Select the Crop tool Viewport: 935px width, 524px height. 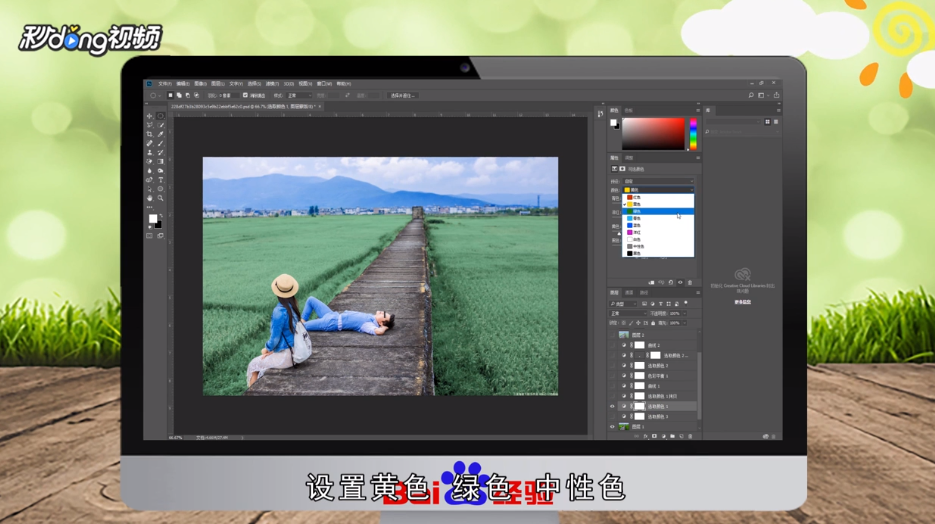pos(149,134)
